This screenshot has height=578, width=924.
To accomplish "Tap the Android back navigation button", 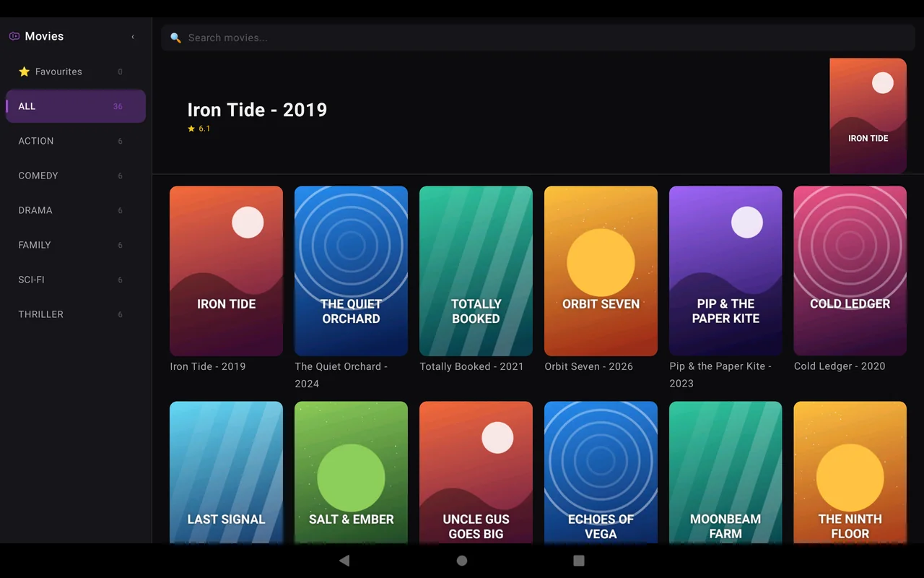I will (x=344, y=561).
